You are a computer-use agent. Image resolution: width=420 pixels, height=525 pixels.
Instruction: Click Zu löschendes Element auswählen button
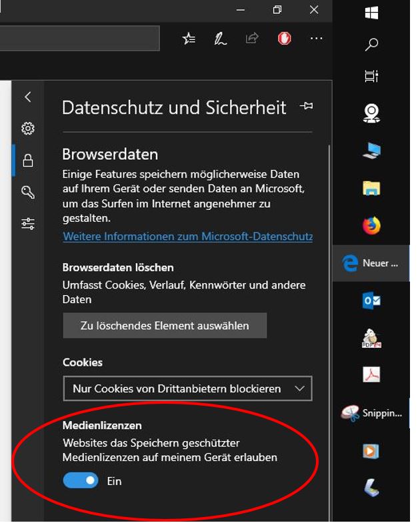(x=165, y=325)
